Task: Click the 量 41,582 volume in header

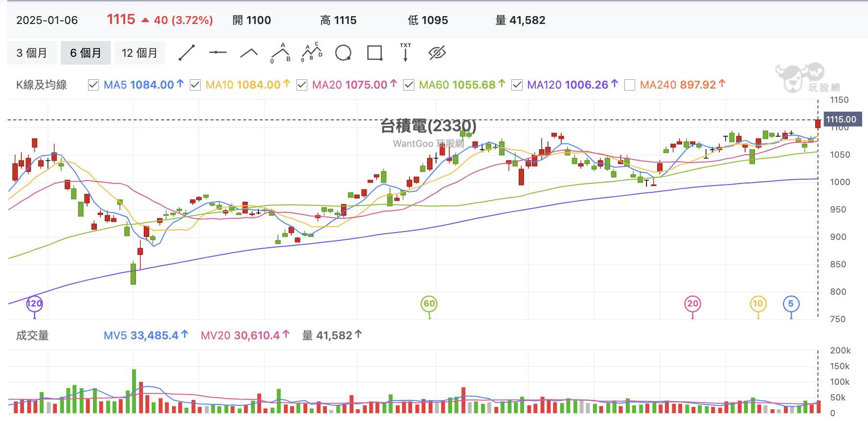Action: click(520, 21)
